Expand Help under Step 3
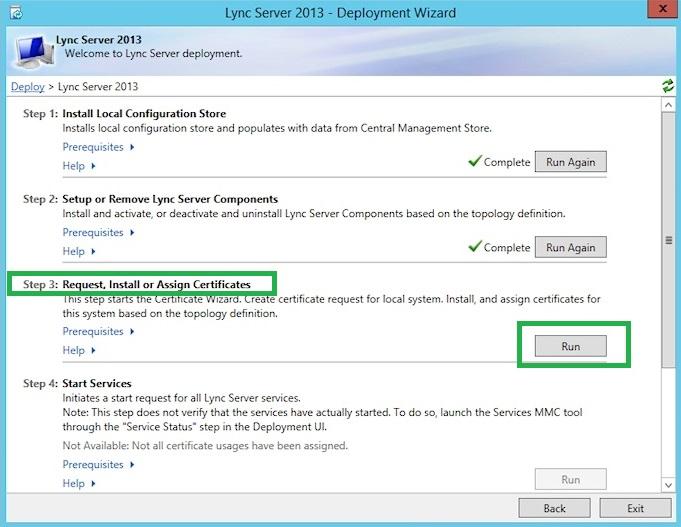681x527 pixels. pyautogui.click(x=79, y=351)
